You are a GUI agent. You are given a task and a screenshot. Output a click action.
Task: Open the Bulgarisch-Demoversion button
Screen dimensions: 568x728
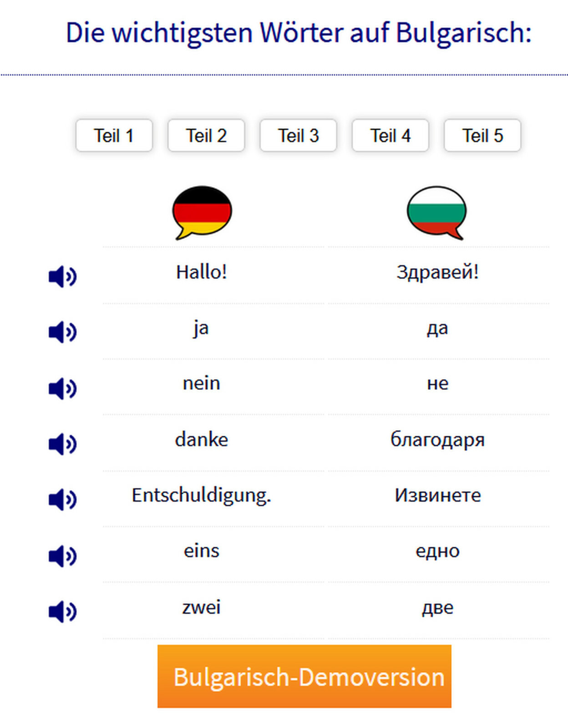304,676
